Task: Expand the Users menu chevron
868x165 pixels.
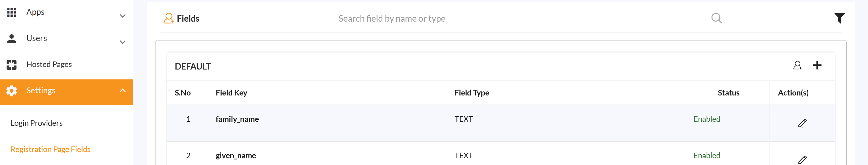Action: click(123, 42)
